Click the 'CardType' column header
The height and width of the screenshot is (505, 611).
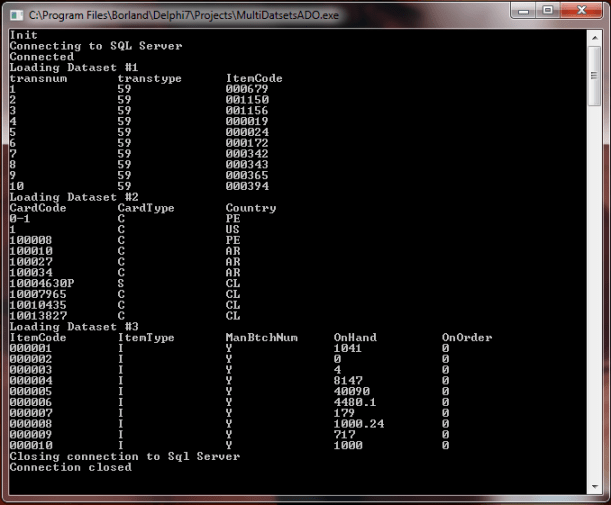tap(146, 208)
